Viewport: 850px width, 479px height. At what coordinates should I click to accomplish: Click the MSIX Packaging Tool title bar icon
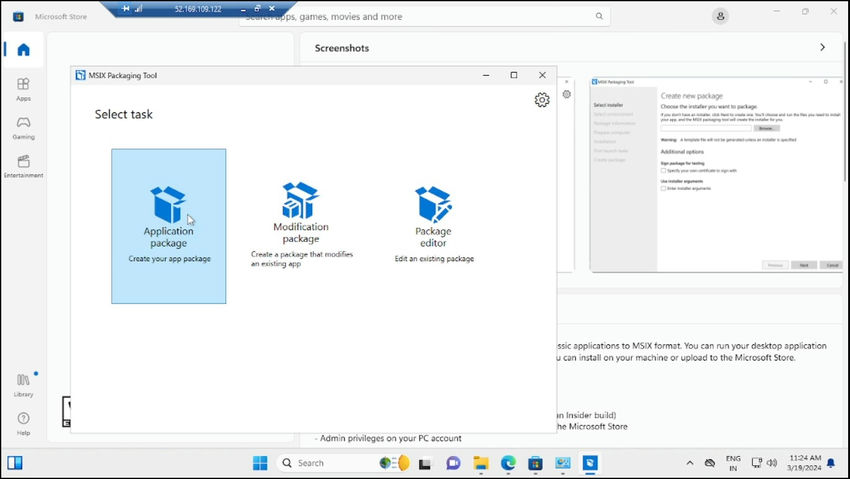coord(80,75)
